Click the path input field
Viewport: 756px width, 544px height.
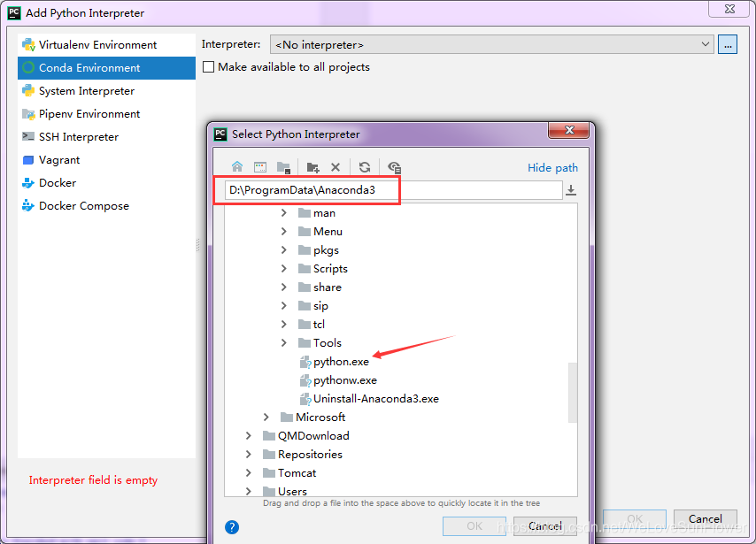[x=393, y=190]
